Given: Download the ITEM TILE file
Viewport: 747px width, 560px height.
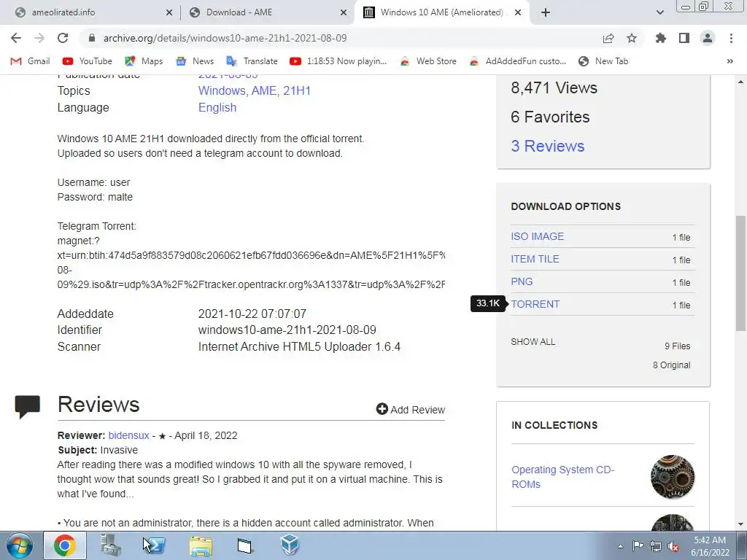Looking at the screenshot, I should (535, 259).
